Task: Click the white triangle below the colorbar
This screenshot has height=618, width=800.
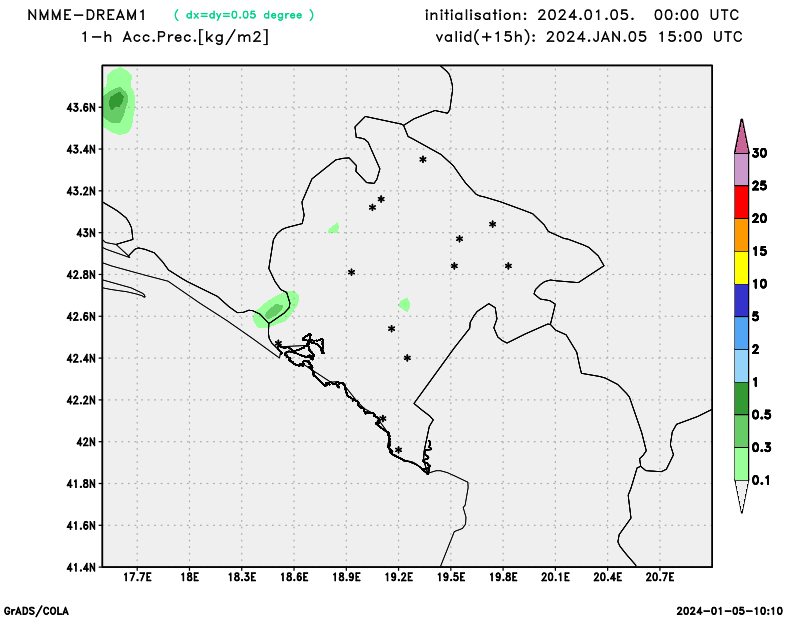Action: (741, 496)
